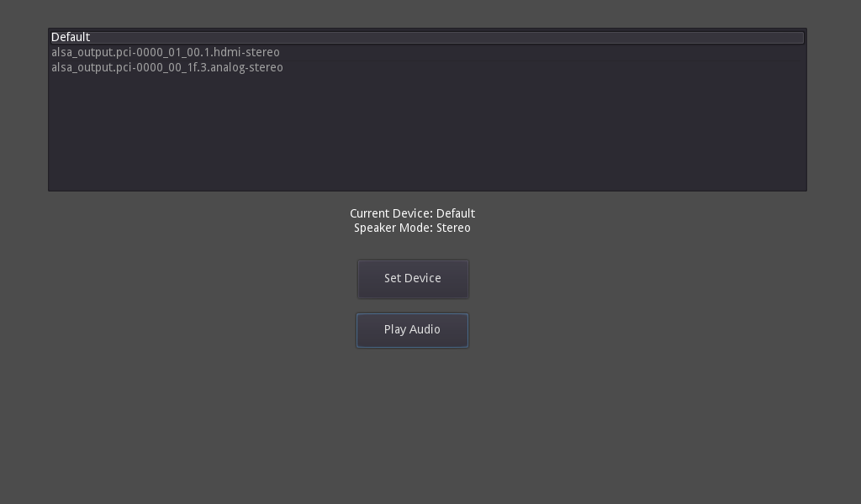Click the highlighted Default selection bar
This screenshot has width=861, height=504.
[x=427, y=37]
